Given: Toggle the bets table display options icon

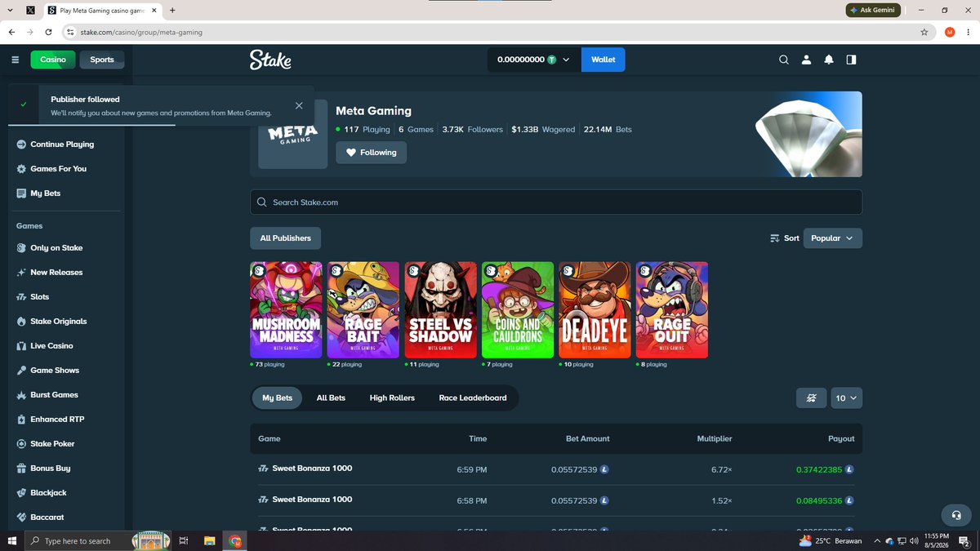Looking at the screenshot, I should tap(811, 398).
